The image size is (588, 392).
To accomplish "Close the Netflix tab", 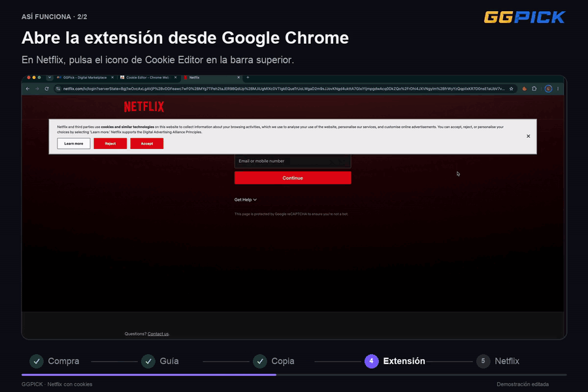I will coord(238,78).
